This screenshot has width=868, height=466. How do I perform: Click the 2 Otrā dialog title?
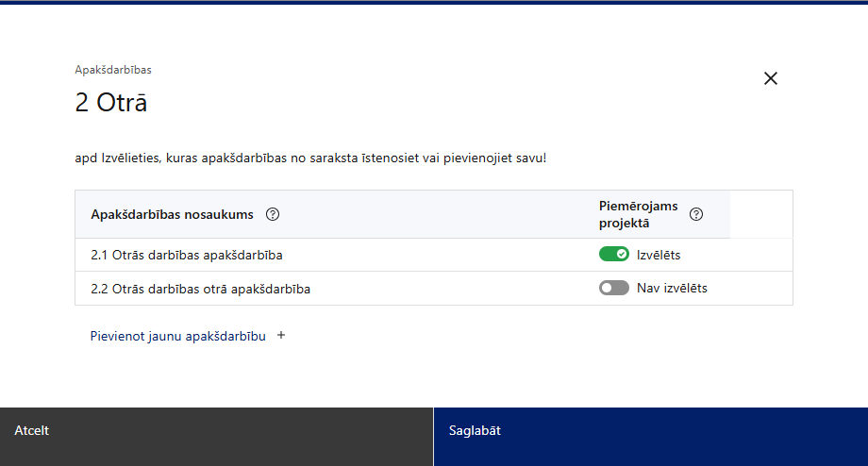pyautogui.click(x=110, y=102)
